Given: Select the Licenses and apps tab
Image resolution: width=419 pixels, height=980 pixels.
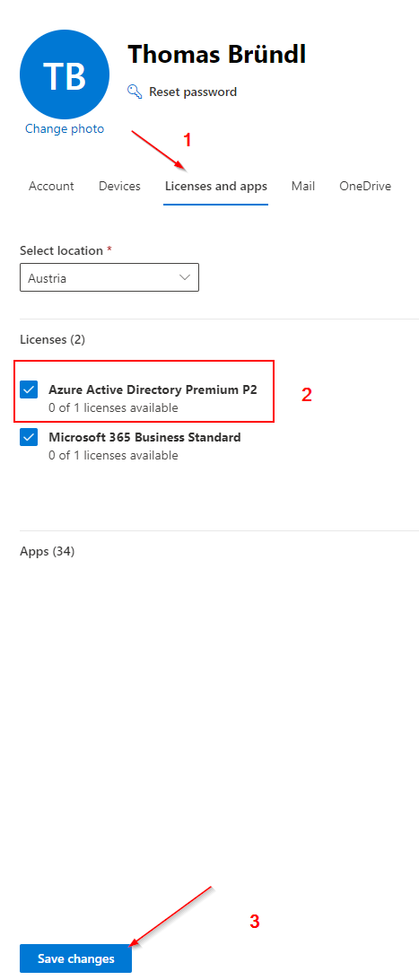Looking at the screenshot, I should (x=216, y=187).
